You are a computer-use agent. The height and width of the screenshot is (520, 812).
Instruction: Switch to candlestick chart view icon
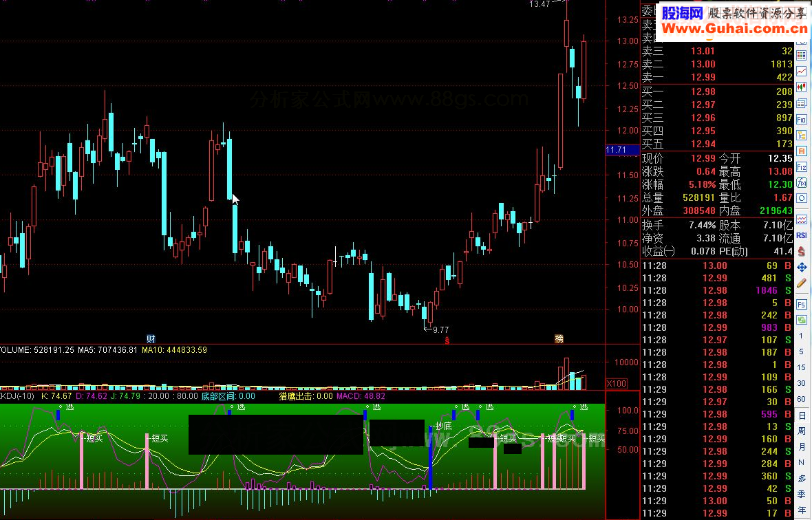coord(802,87)
